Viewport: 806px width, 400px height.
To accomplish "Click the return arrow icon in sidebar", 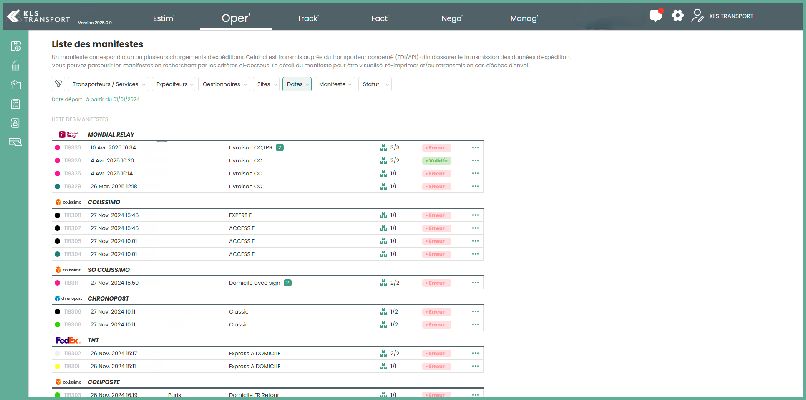I will coord(15,85).
